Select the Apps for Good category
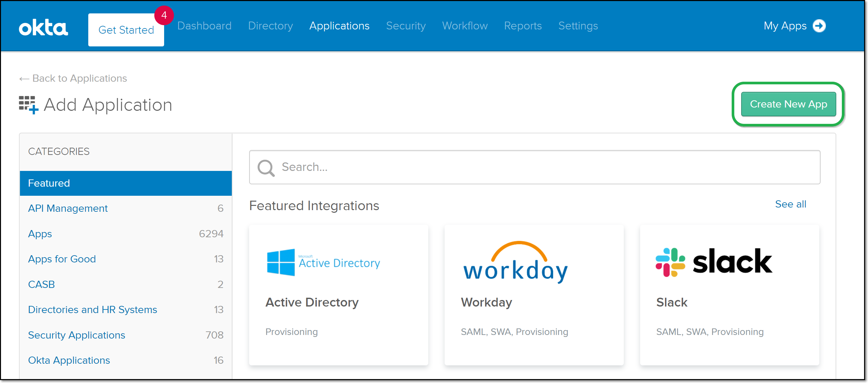Viewport: 868px width, 383px height. [x=126, y=259]
